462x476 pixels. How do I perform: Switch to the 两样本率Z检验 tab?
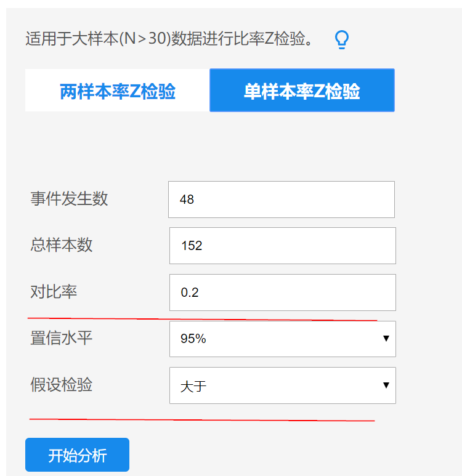[118, 91]
